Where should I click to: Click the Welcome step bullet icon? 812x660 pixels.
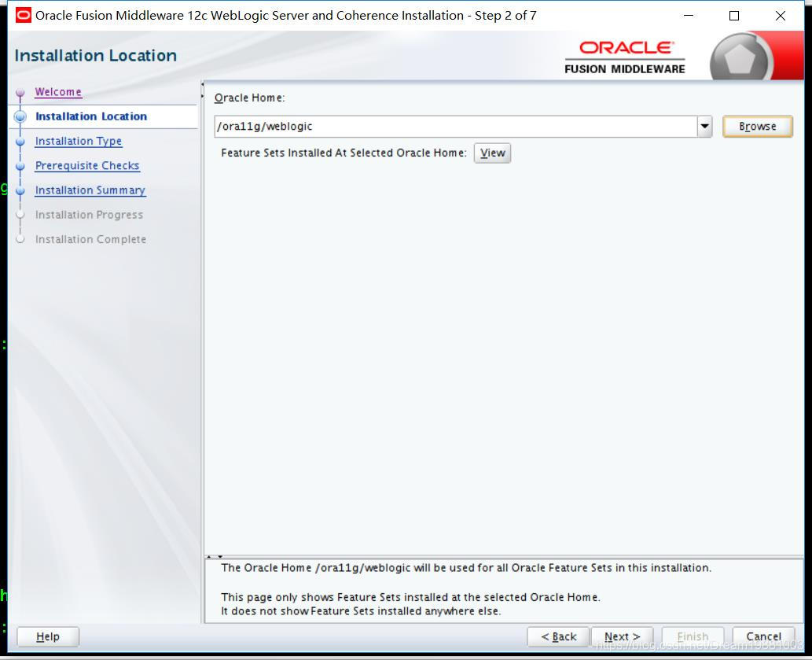[20, 93]
